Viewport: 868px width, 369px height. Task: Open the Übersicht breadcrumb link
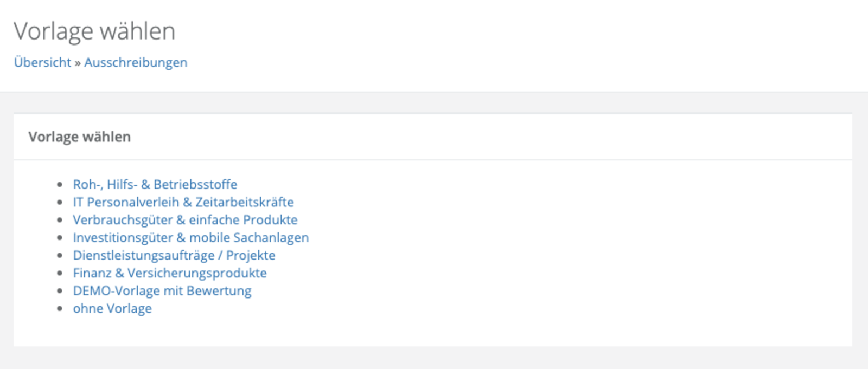pyautogui.click(x=42, y=62)
